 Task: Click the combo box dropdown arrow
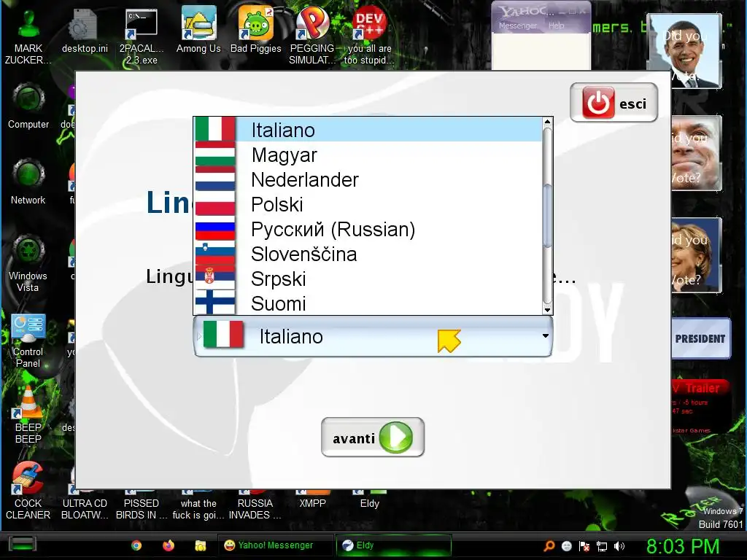[546, 335]
